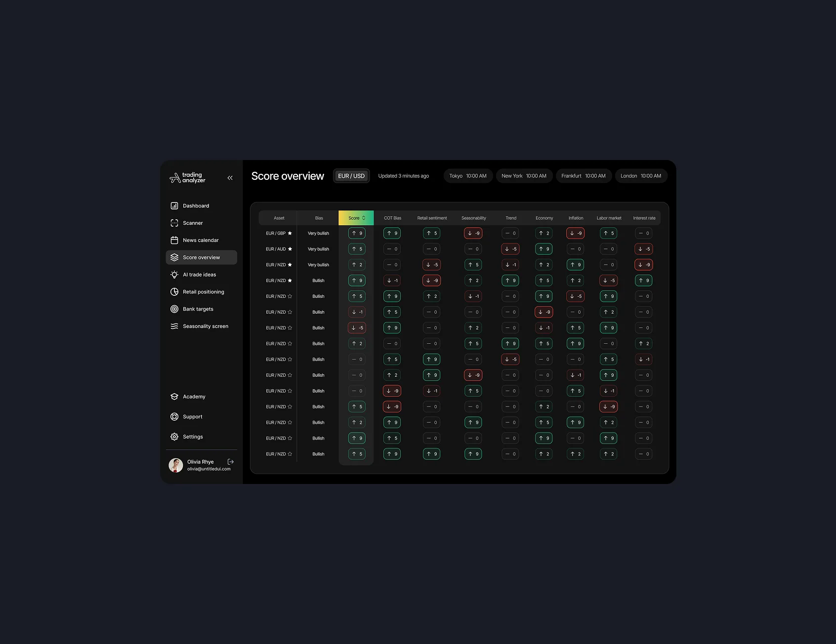Toggle the favorite star for EUR / GBP
Image resolution: width=836 pixels, height=644 pixels.
pos(290,233)
